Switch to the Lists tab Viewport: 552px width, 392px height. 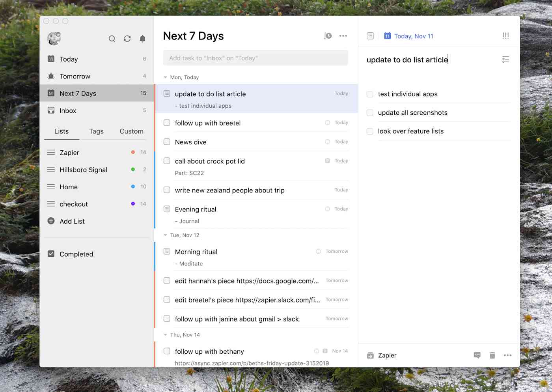(x=62, y=131)
